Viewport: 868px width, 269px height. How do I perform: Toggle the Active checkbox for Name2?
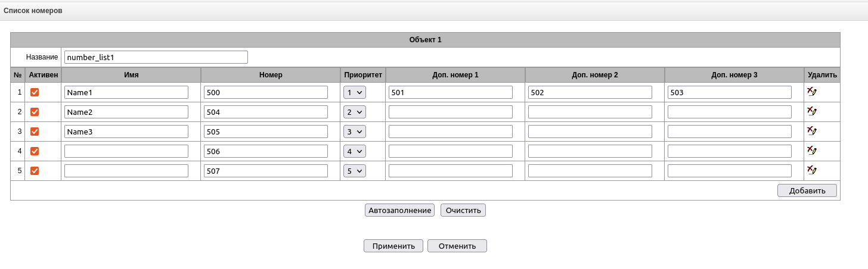pos(35,112)
